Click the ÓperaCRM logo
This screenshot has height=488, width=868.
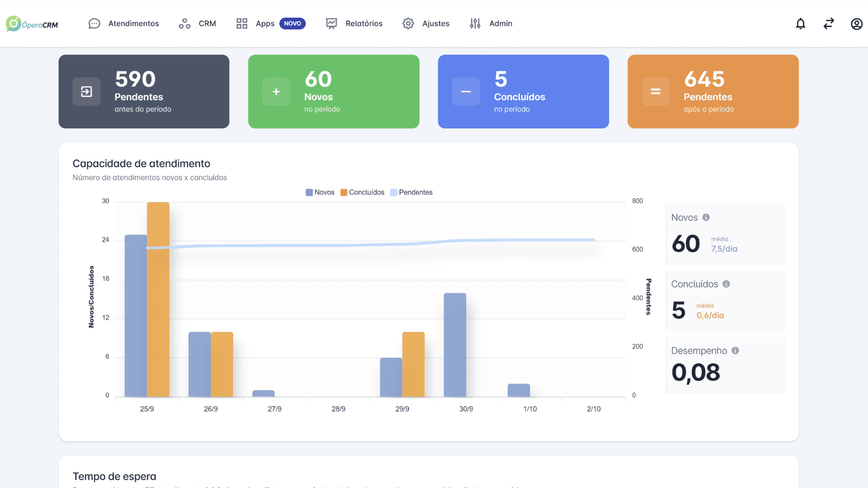pos(32,23)
